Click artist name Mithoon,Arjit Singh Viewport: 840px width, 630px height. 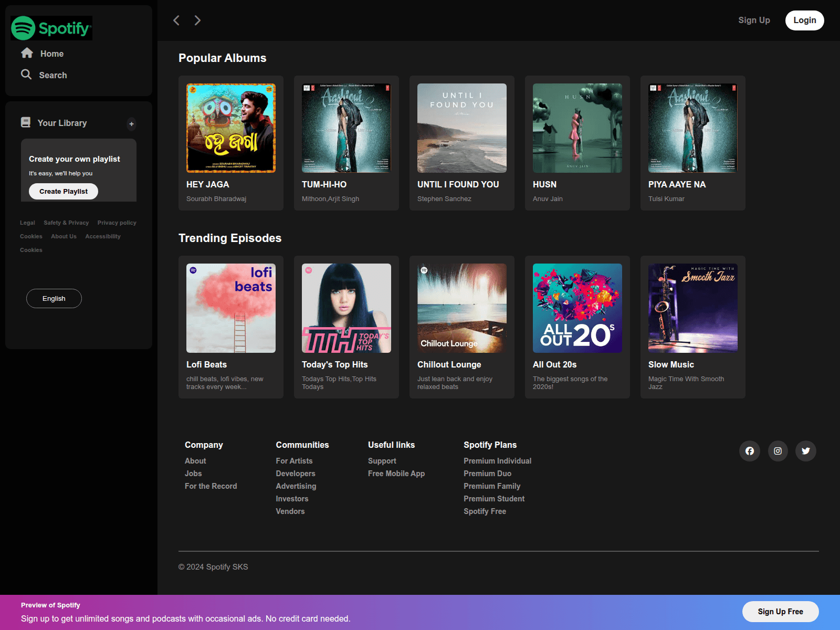coord(330,199)
